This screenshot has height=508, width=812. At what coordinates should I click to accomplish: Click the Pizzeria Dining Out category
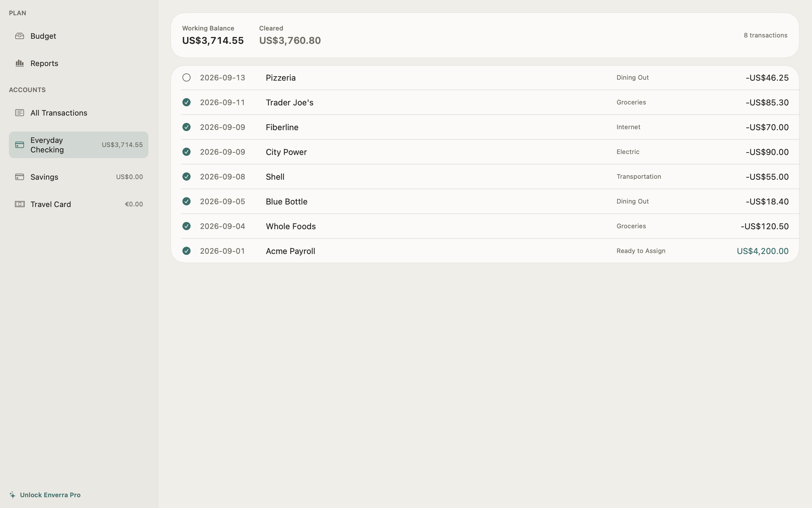pos(632,77)
